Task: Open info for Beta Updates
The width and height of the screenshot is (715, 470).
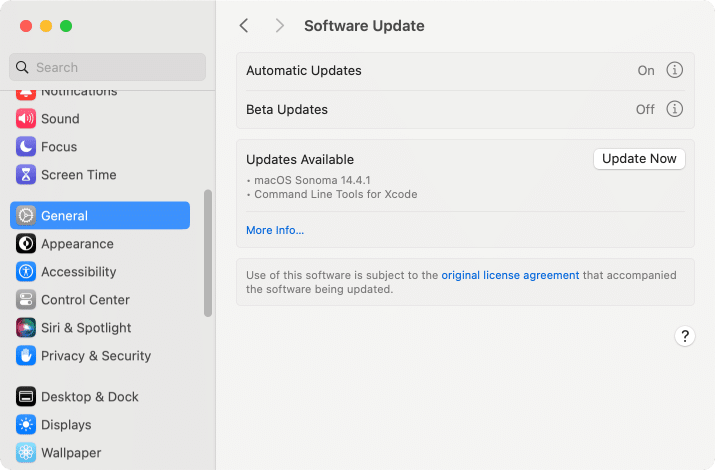Action: pyautogui.click(x=674, y=109)
